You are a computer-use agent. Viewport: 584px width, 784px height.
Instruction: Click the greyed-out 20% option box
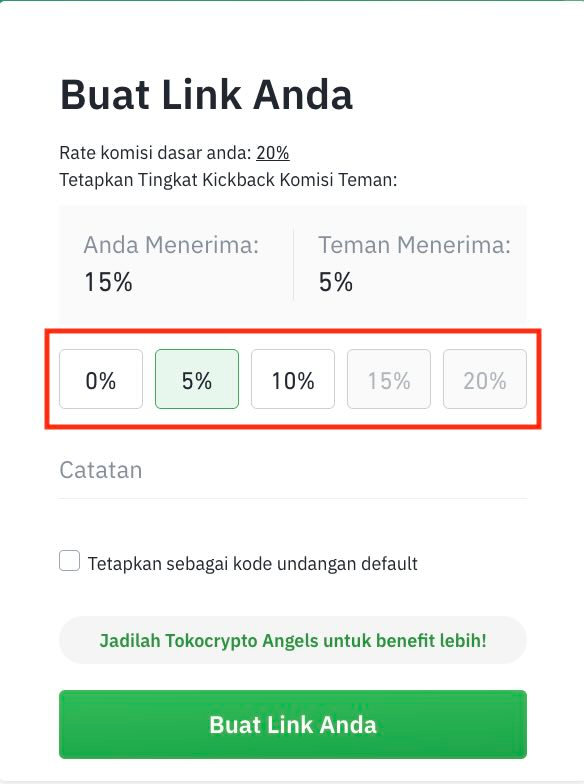pos(485,379)
